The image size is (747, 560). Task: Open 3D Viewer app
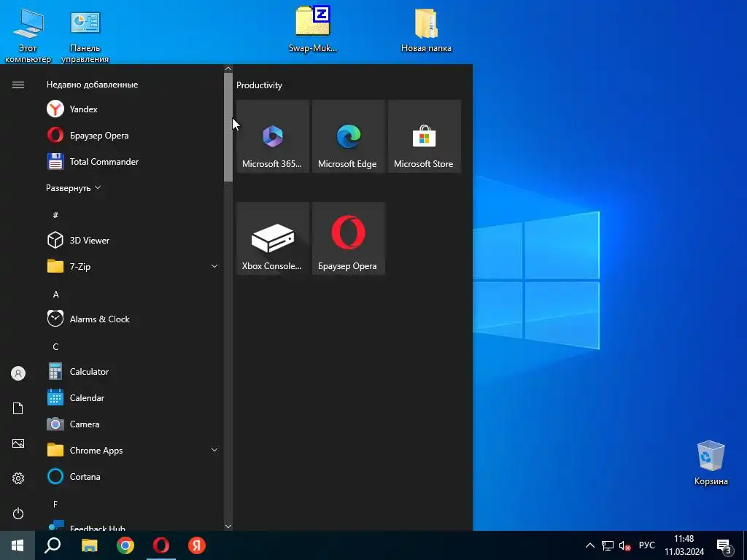[131, 240]
